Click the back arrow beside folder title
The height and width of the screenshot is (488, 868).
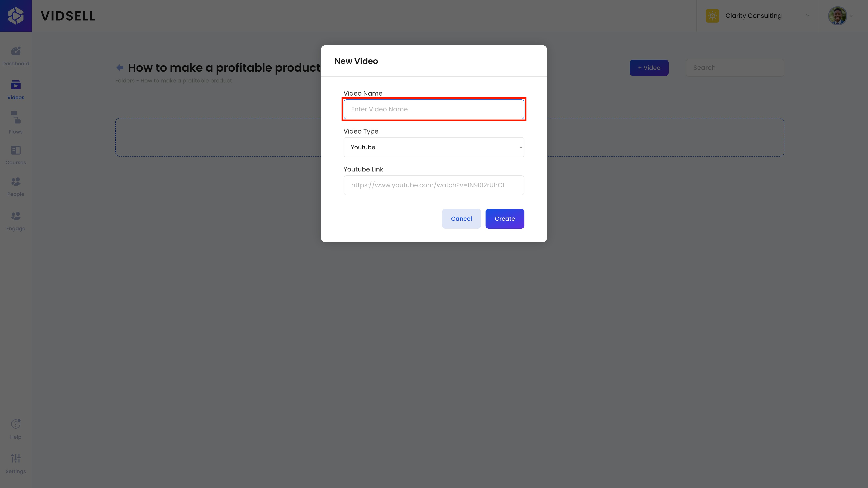coord(120,68)
